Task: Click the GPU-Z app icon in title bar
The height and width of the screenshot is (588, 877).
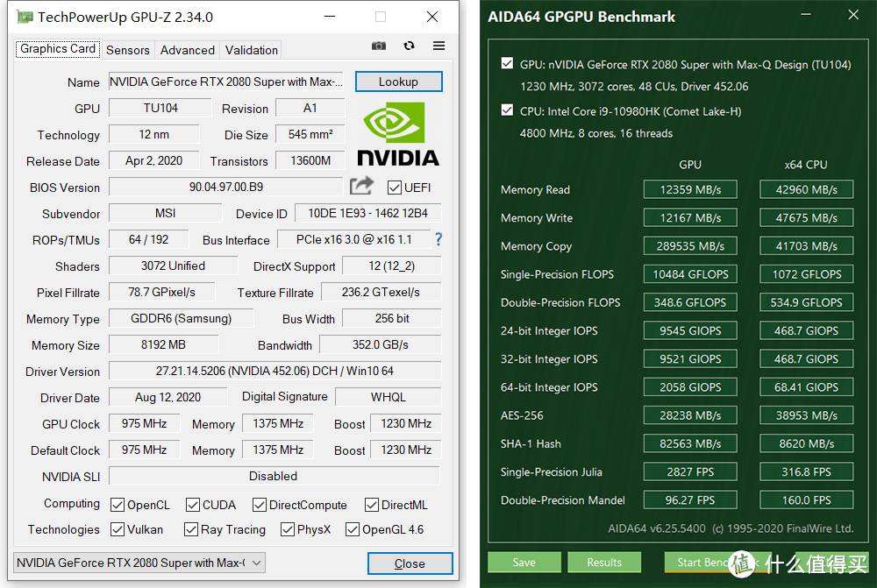Action: pyautogui.click(x=25, y=17)
